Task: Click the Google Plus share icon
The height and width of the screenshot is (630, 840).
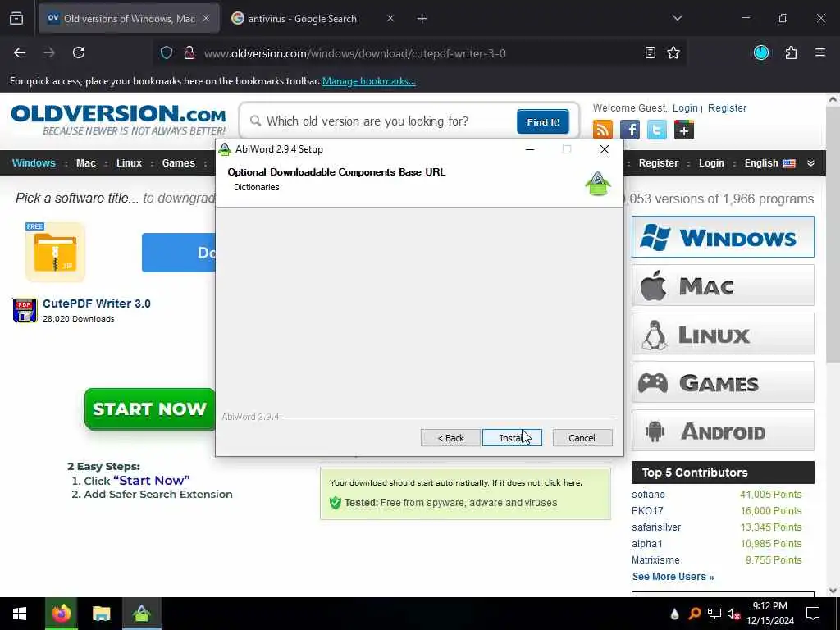Action: click(x=684, y=130)
